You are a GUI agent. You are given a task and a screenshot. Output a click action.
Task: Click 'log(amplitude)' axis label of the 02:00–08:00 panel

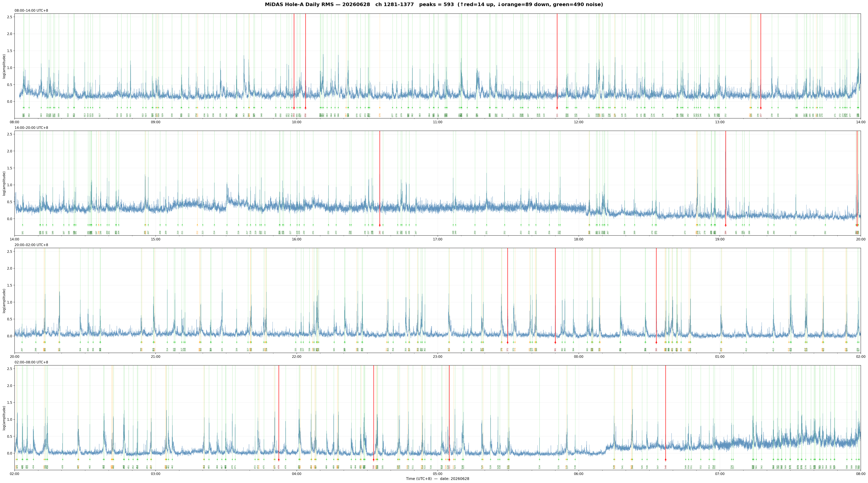point(4,418)
